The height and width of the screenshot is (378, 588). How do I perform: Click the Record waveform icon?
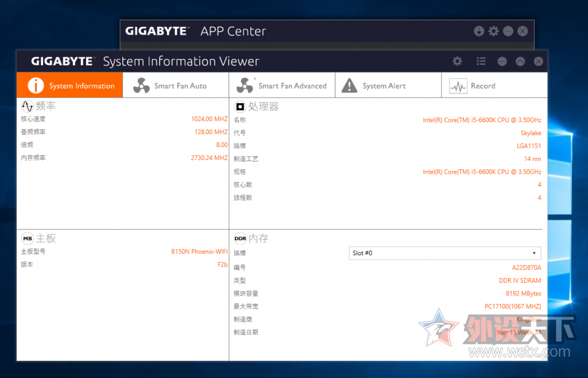458,86
